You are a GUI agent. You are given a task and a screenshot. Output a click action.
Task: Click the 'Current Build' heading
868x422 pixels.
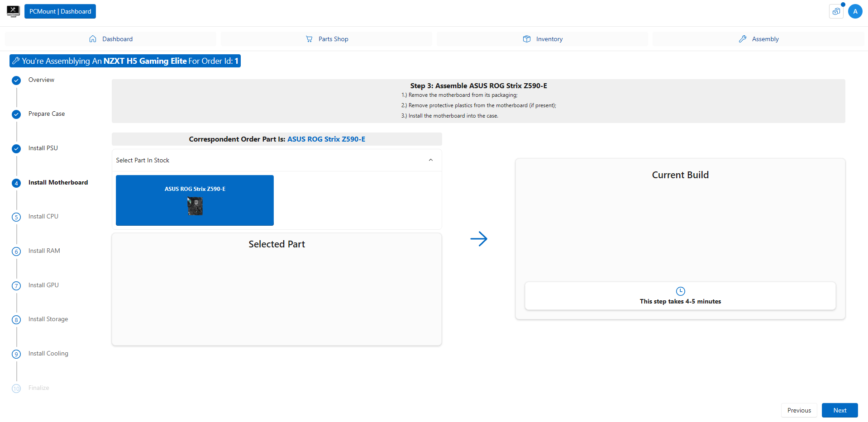pyautogui.click(x=680, y=175)
